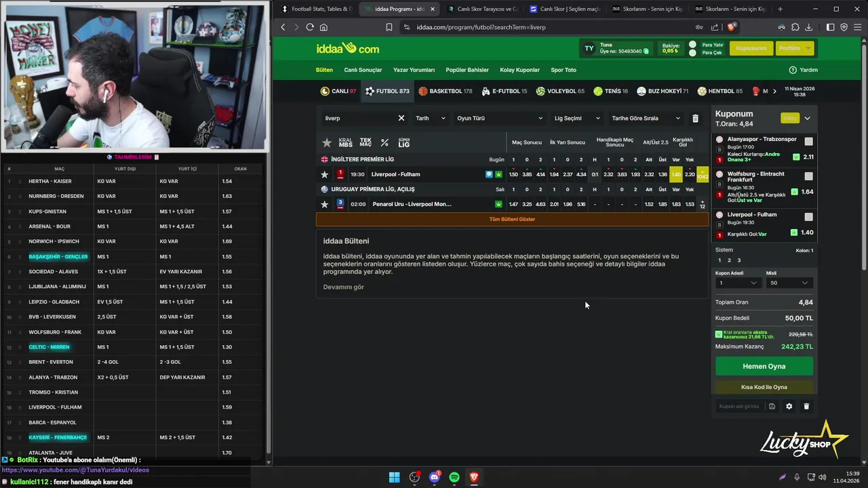Click the iddaa.com logo
The image size is (868, 488).
347,48
